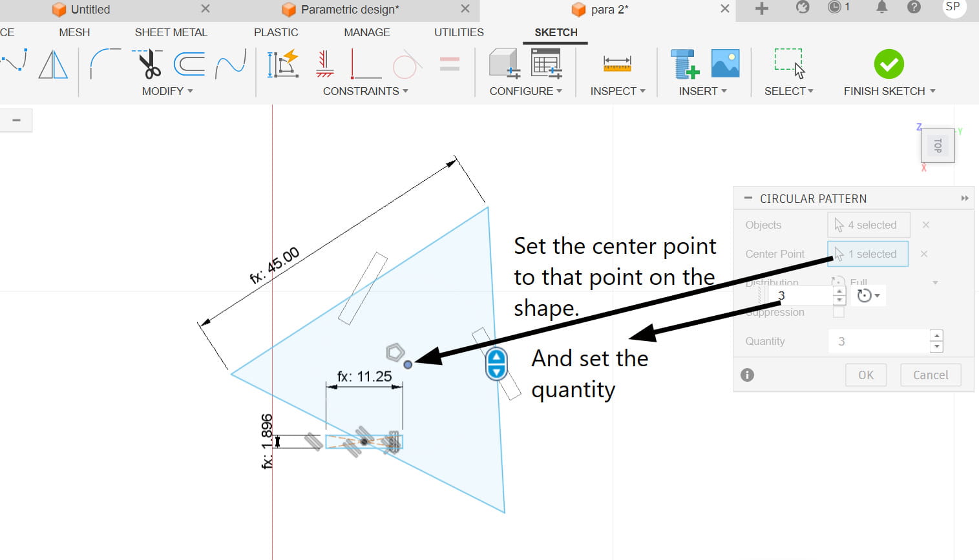Collapse the left panel with minus button
The height and width of the screenshot is (560, 979).
click(x=16, y=120)
